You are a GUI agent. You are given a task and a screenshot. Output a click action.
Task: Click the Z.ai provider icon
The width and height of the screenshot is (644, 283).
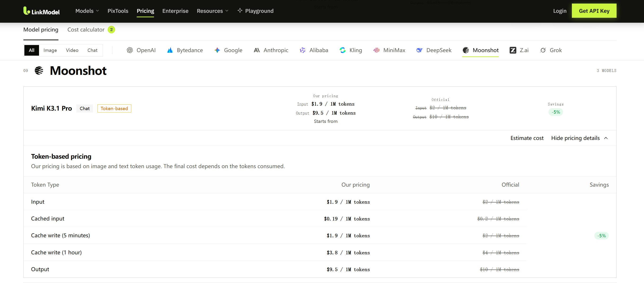(513, 50)
